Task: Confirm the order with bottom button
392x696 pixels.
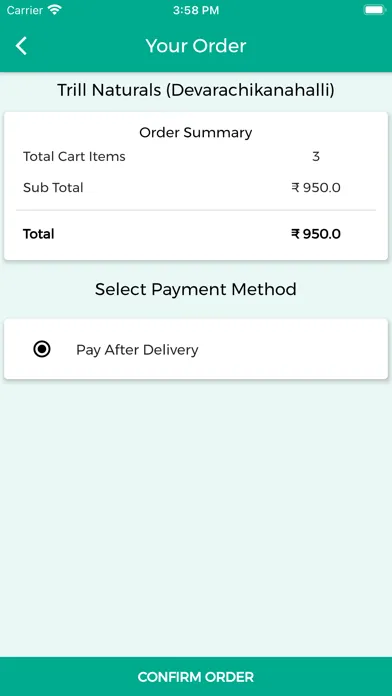Action: pyautogui.click(x=196, y=676)
